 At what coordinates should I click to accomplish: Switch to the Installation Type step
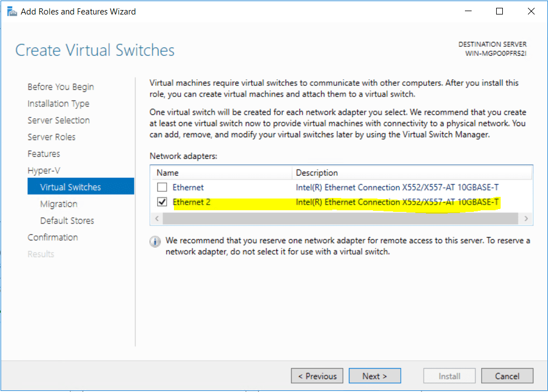(59, 103)
